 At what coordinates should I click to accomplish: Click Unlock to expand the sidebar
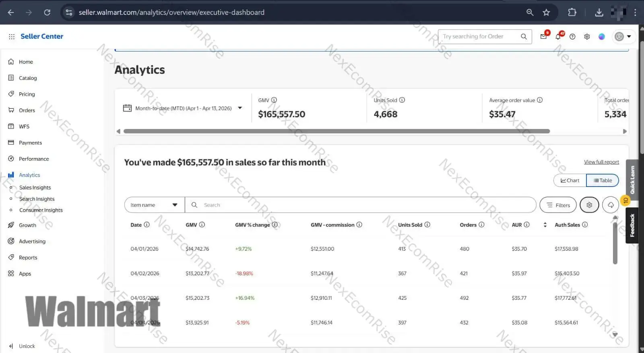(x=27, y=346)
